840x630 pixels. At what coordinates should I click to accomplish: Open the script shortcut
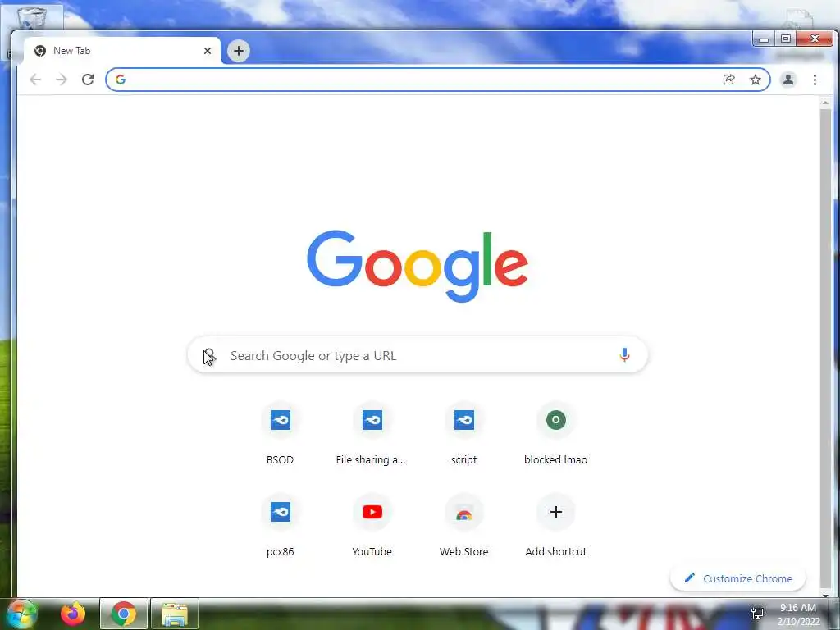click(464, 435)
